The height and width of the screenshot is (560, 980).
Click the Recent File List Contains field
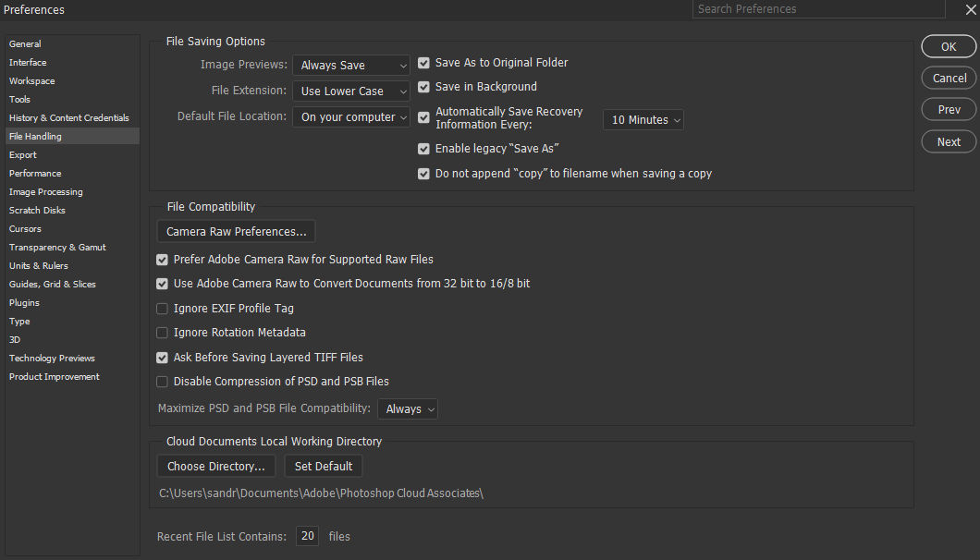tap(307, 536)
